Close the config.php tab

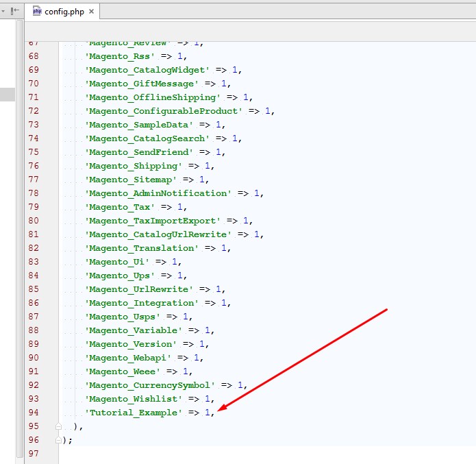(x=91, y=12)
